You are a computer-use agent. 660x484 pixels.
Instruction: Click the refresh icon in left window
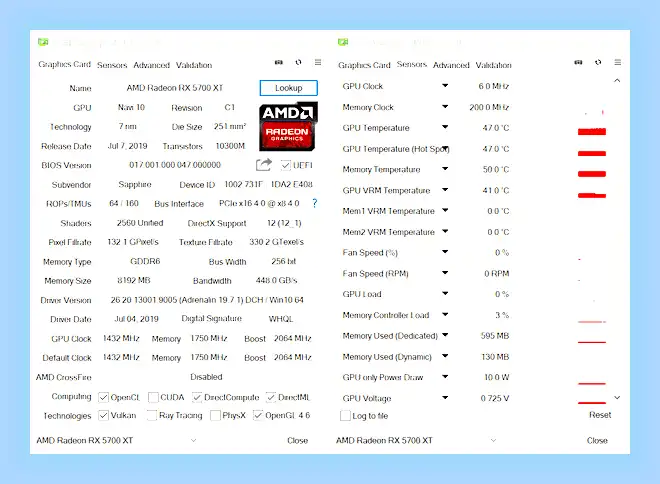[298, 62]
